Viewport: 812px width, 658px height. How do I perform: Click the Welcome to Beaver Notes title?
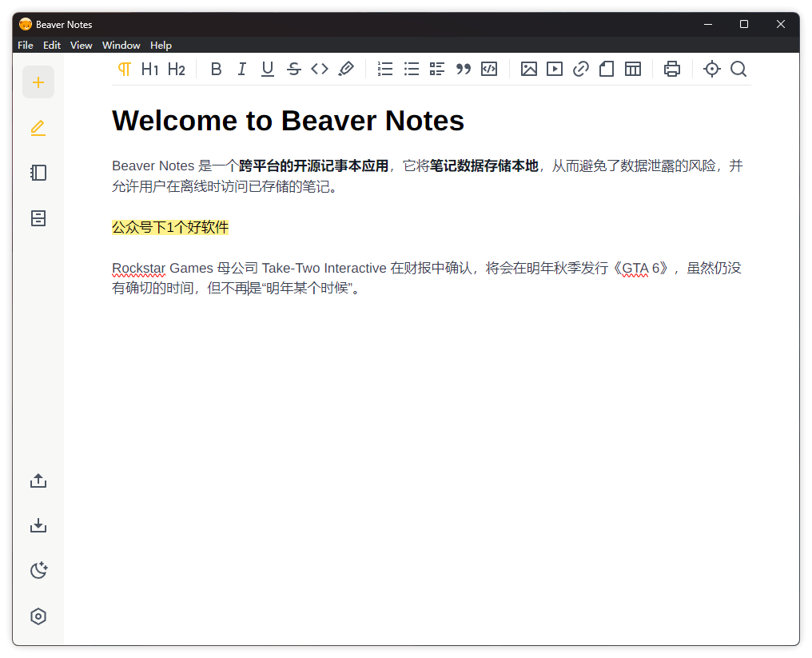pos(288,121)
